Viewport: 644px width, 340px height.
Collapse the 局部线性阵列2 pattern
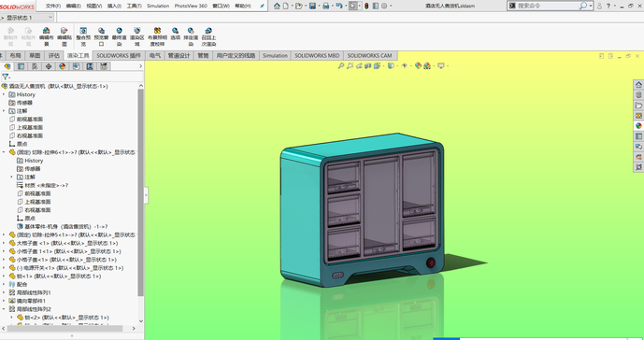(4, 309)
